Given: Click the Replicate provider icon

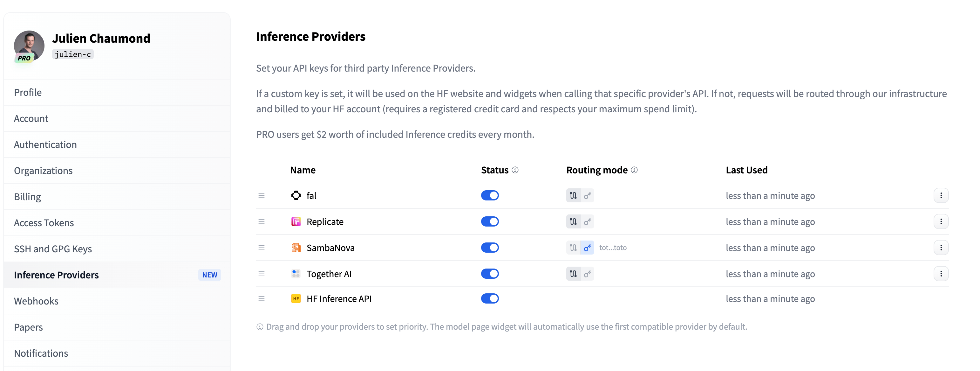Looking at the screenshot, I should click(x=295, y=221).
